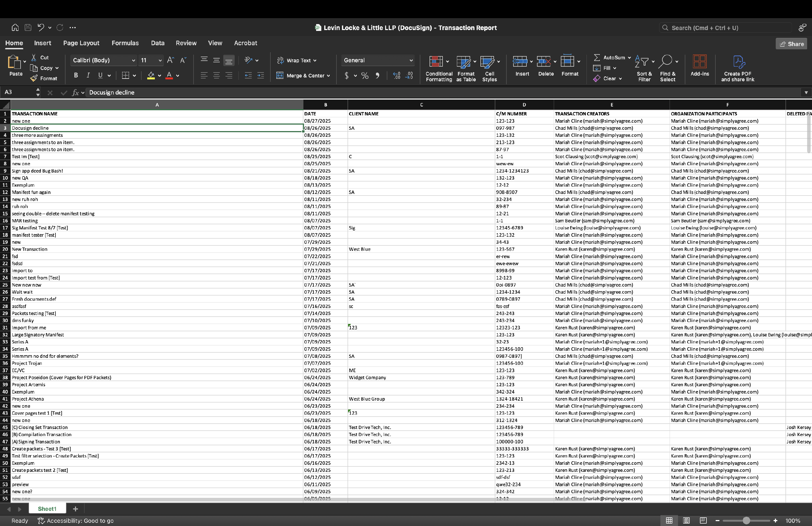The image size is (812, 526).
Task: Toggle Bold formatting
Action: point(76,76)
